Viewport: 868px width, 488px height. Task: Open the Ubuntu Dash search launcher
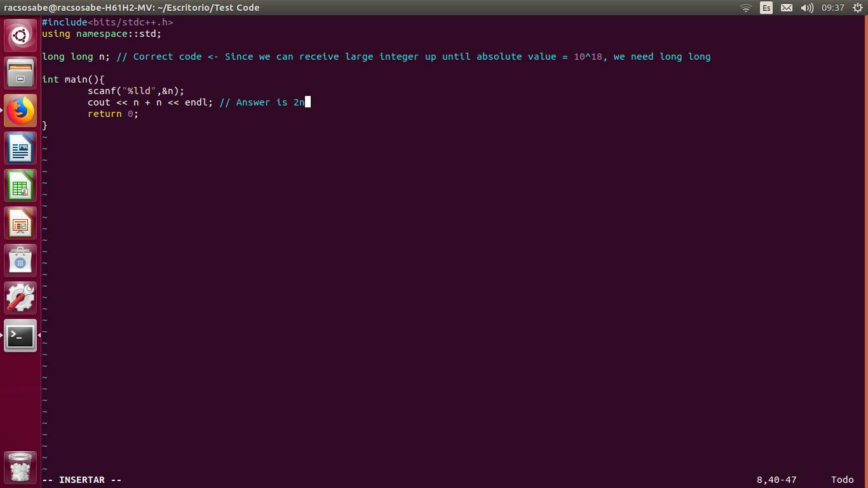[20, 36]
